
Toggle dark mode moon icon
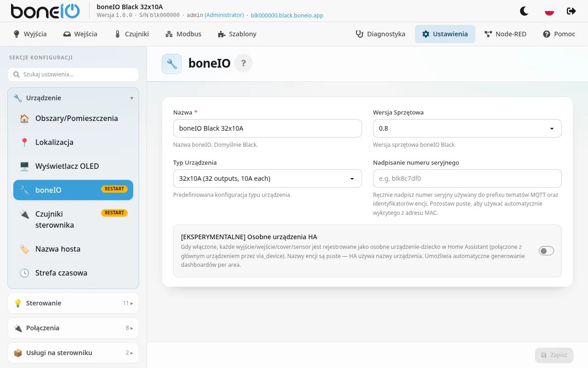point(524,11)
